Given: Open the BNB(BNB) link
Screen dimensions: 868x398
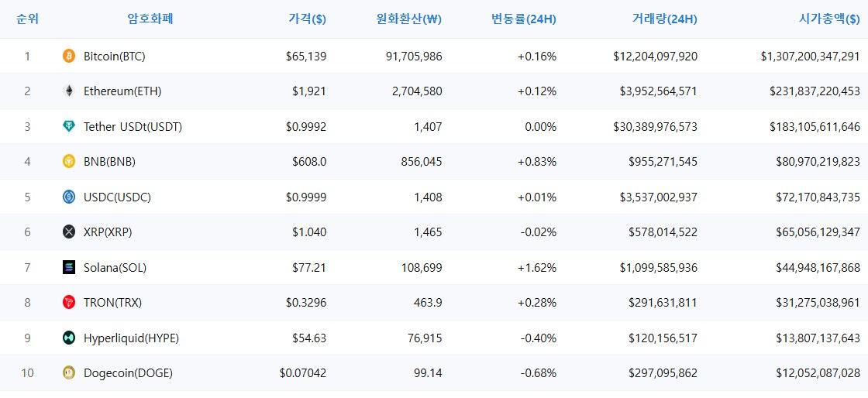Looking at the screenshot, I should point(109,161).
